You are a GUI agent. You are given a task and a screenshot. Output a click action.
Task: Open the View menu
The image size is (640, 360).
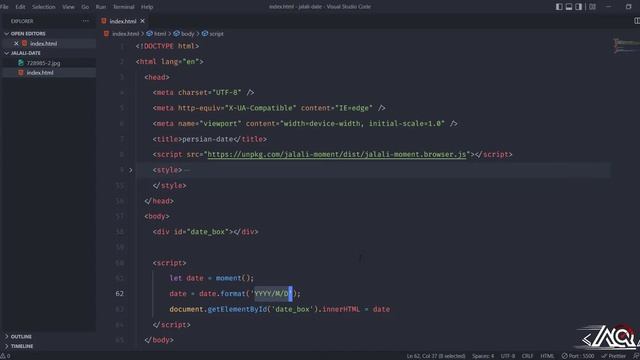point(68,7)
